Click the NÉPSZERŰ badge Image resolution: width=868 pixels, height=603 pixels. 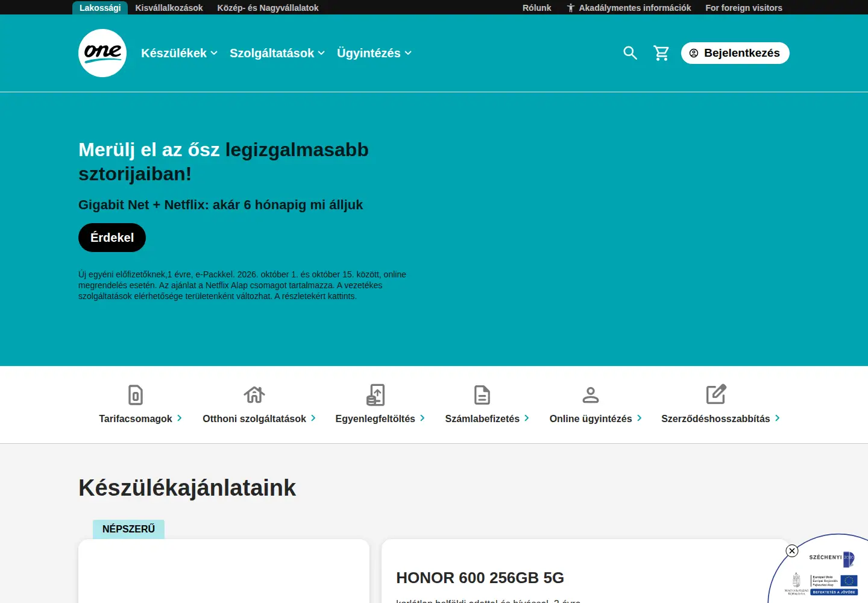pyautogui.click(x=128, y=529)
